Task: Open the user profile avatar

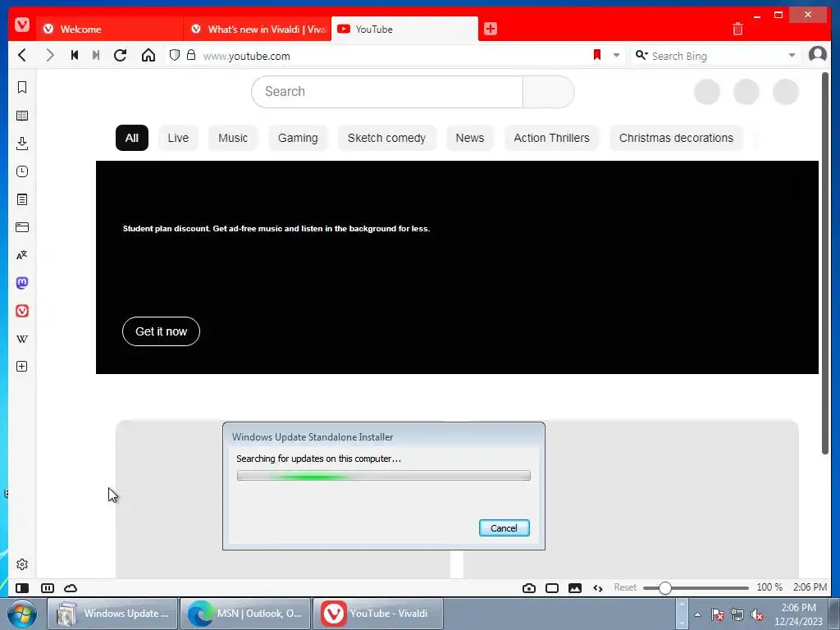Action: click(x=818, y=55)
